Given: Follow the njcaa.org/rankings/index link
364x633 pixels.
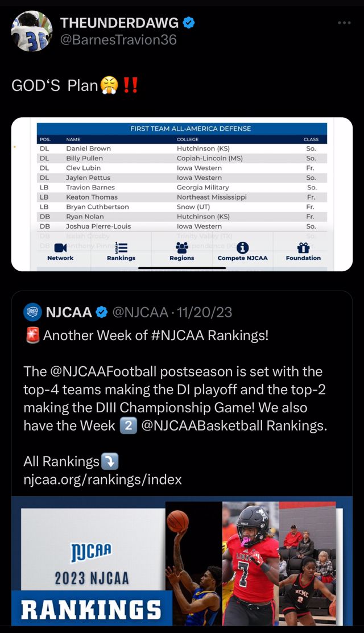Looking at the screenshot, I should click(x=102, y=479).
